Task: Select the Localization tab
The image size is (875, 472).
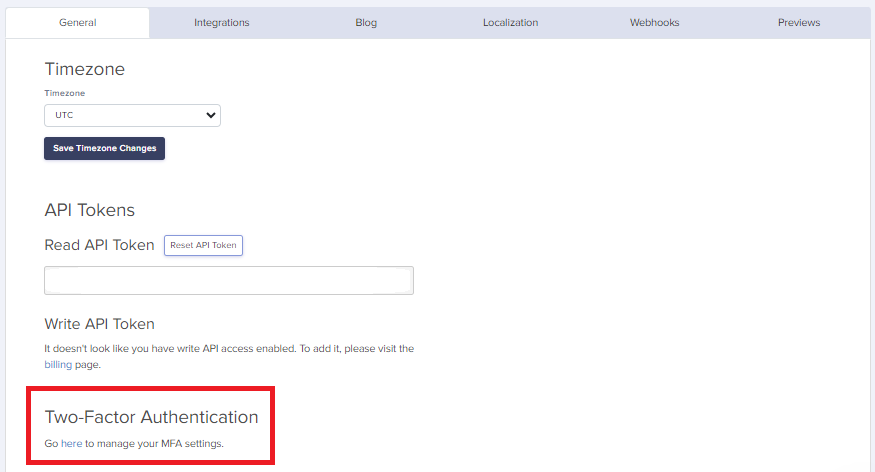Action: point(510,22)
